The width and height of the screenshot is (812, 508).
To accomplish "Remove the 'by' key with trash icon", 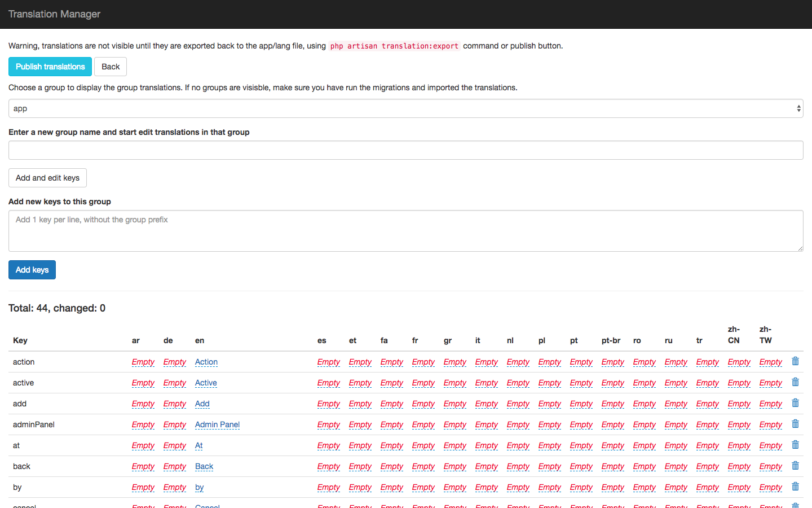I will (795, 487).
